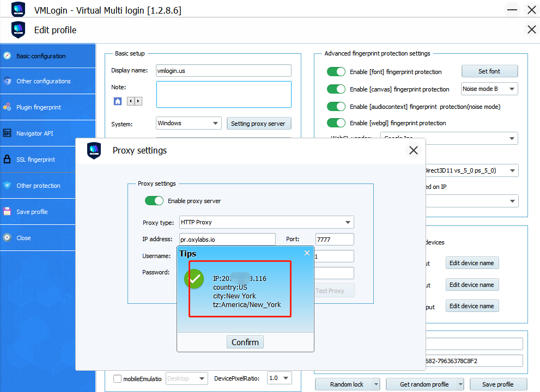Toggle audiocontext fingerprint protection switch
540x392 pixels.
(336, 106)
